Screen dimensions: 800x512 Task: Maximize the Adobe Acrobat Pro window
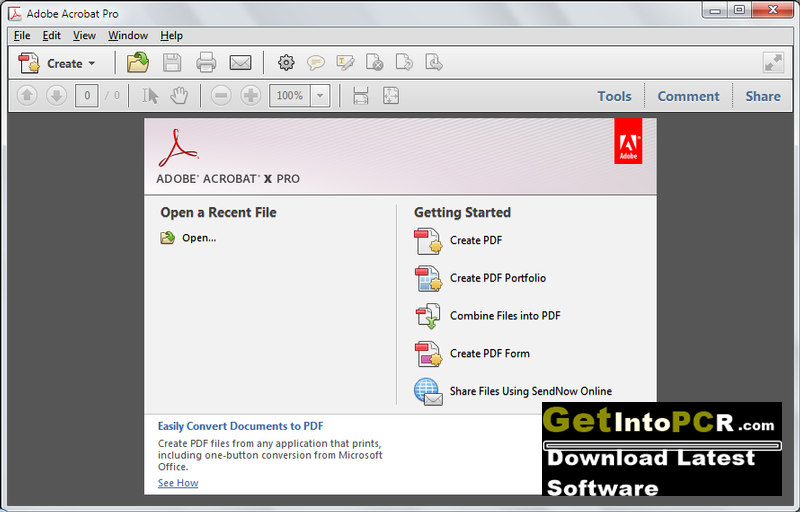tap(739, 10)
